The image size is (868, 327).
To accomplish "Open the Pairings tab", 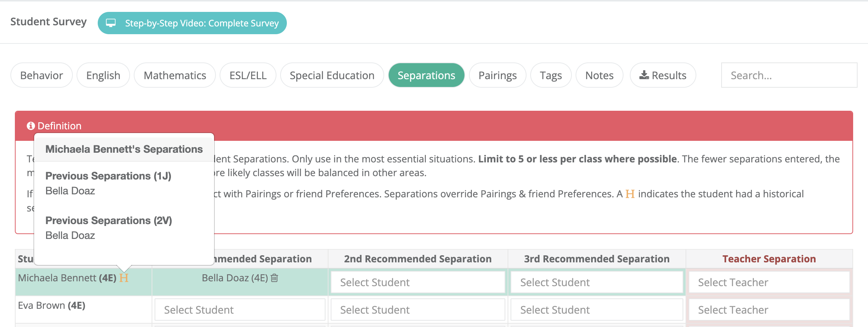I will coord(498,75).
